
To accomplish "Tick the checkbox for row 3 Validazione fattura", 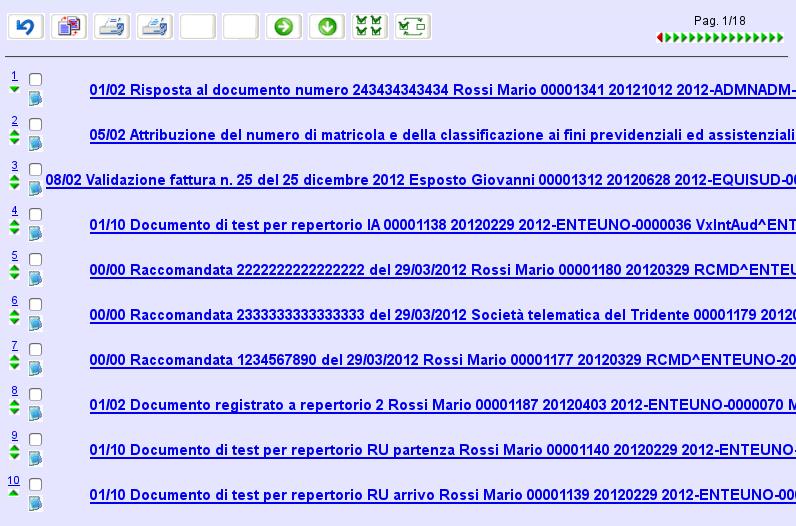I will pyautogui.click(x=35, y=169).
